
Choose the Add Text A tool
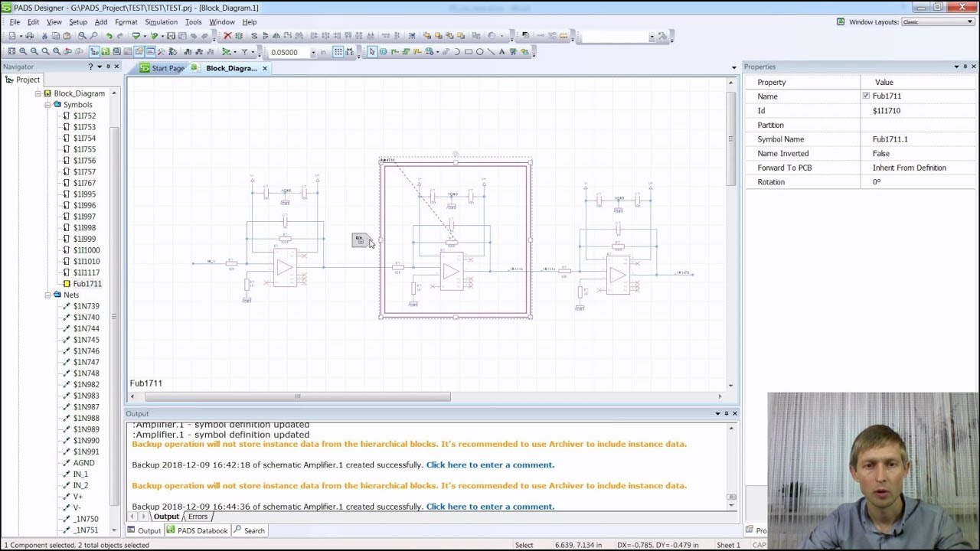coord(501,52)
